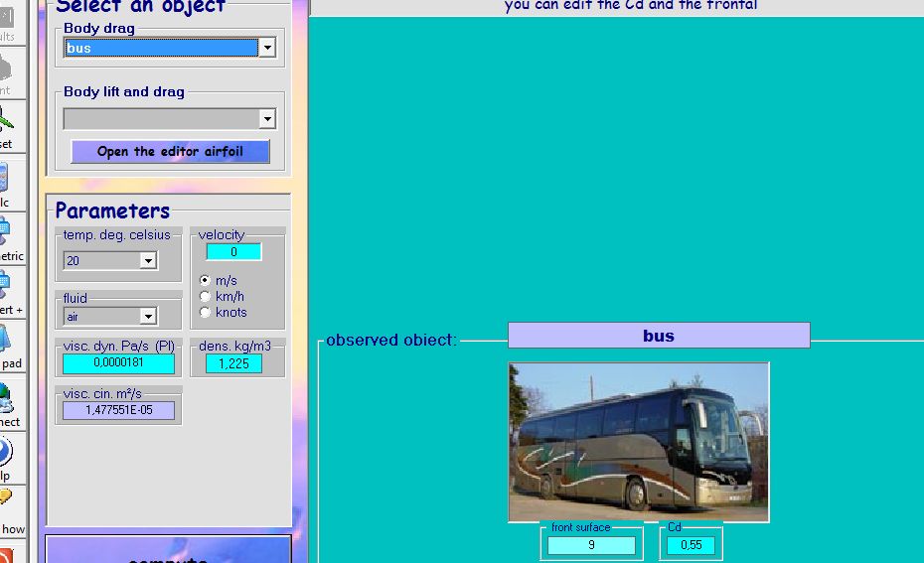Viewport: 924px width, 563px height.
Task: Expand the temperature deg. celsius dropdown
Action: (x=148, y=261)
